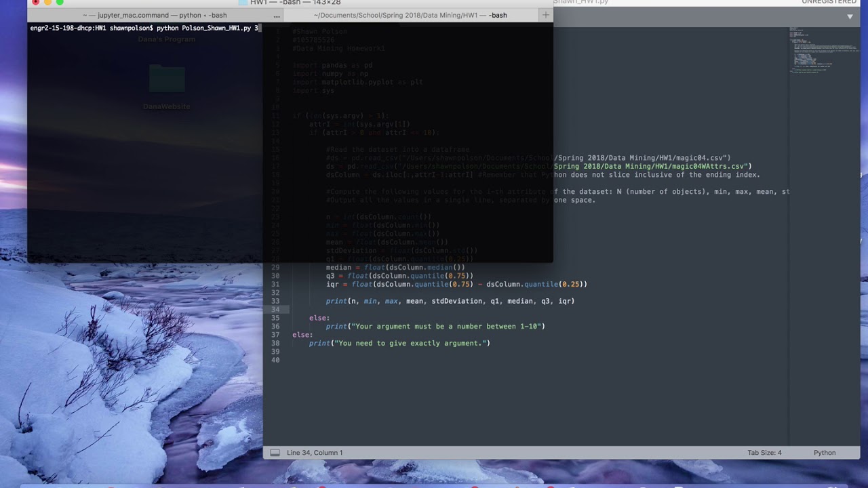Screen dimensions: 868x488
Task: Click the Terminal tab overflow ellipsis button
Action: point(277,15)
